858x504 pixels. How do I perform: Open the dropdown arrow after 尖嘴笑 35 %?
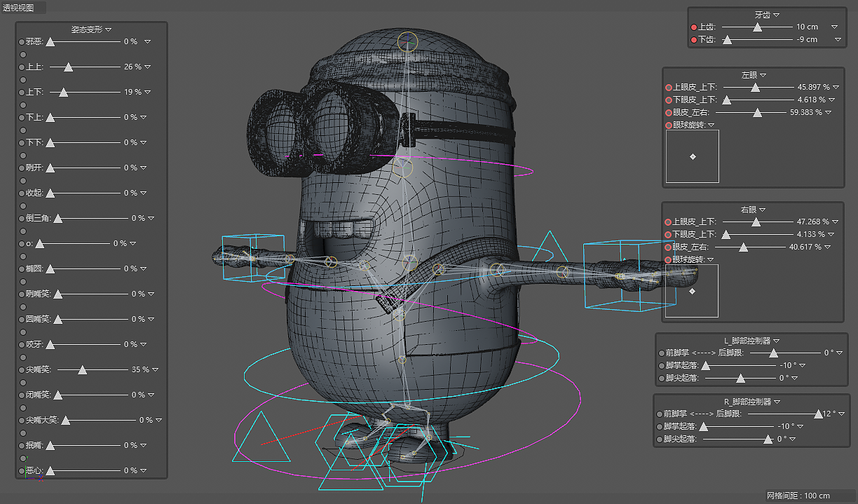(155, 369)
